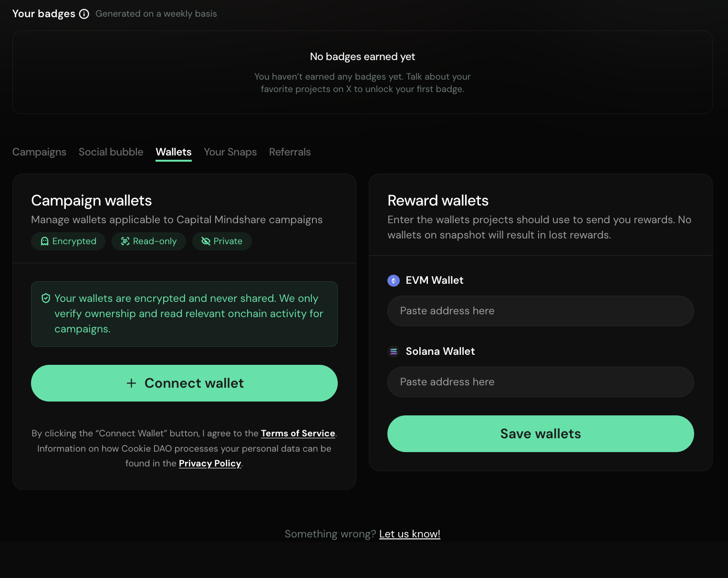Go to the Your Snaps tab
Image resolution: width=728 pixels, height=578 pixels.
(x=230, y=152)
